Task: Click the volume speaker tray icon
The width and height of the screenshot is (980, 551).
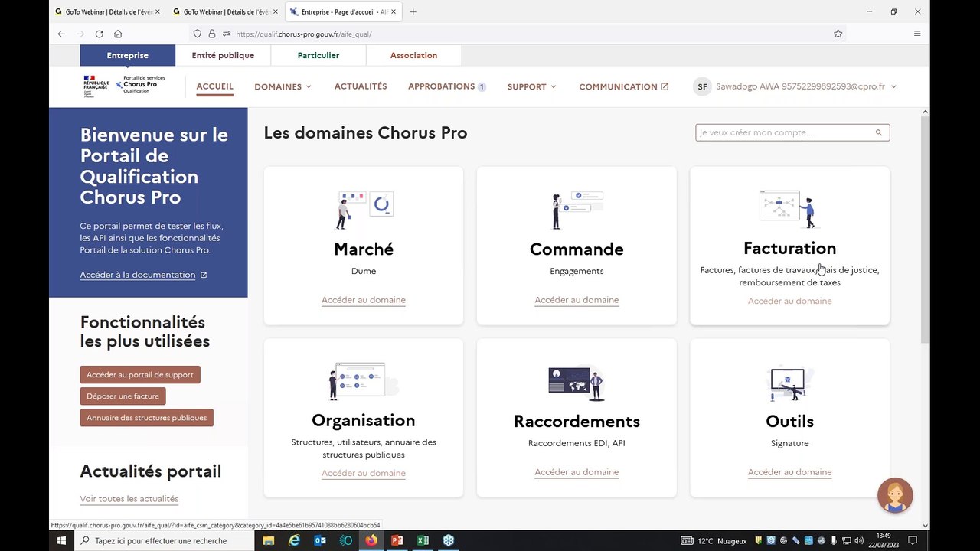Action: pyautogui.click(x=857, y=540)
